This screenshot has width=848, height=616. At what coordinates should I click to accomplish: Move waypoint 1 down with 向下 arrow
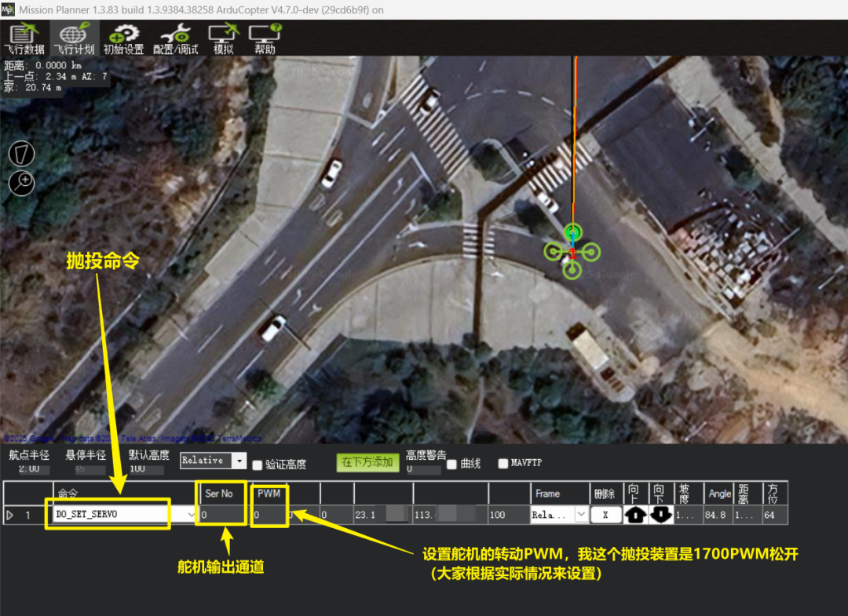[661, 516]
